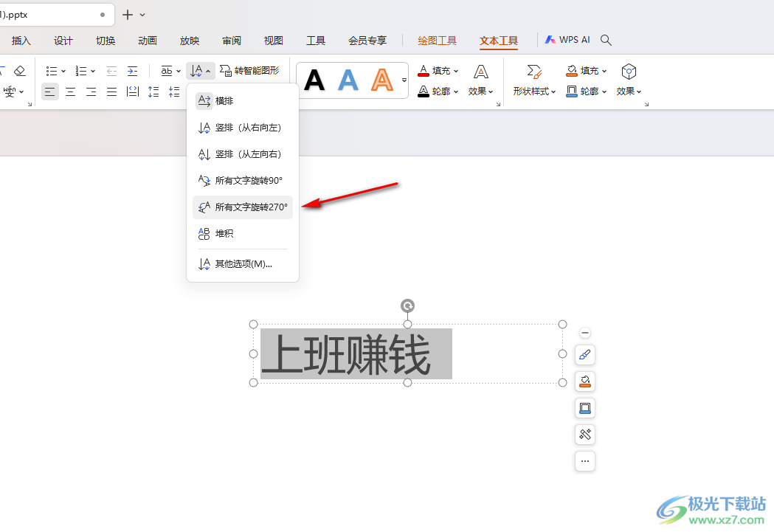Open 形状样式 shape styles dropdown
The height and width of the screenshot is (532, 774).
[x=535, y=80]
